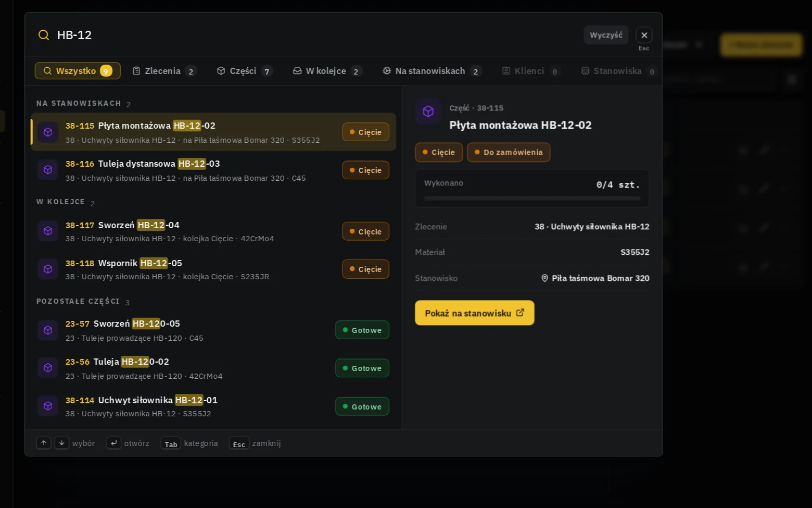The width and height of the screenshot is (812, 508).
Task: Select the Wszystko tab
Action: tap(78, 71)
